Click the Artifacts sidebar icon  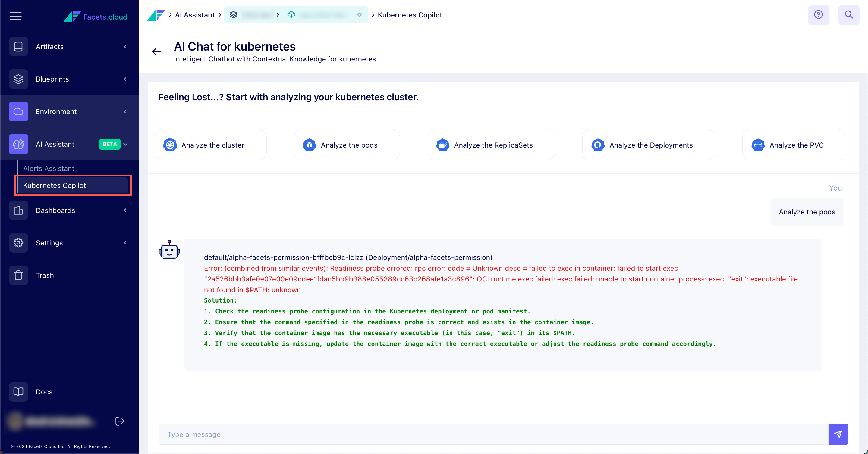point(18,46)
